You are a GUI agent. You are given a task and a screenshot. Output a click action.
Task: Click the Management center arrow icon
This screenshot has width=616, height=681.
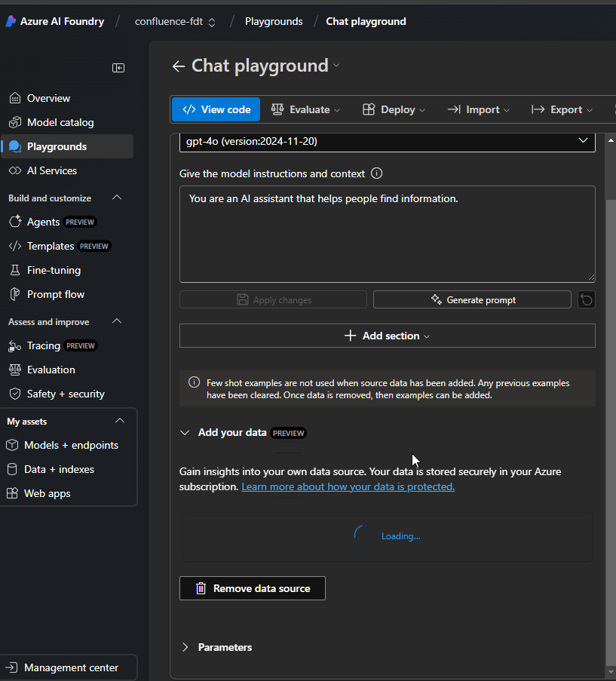tap(12, 667)
